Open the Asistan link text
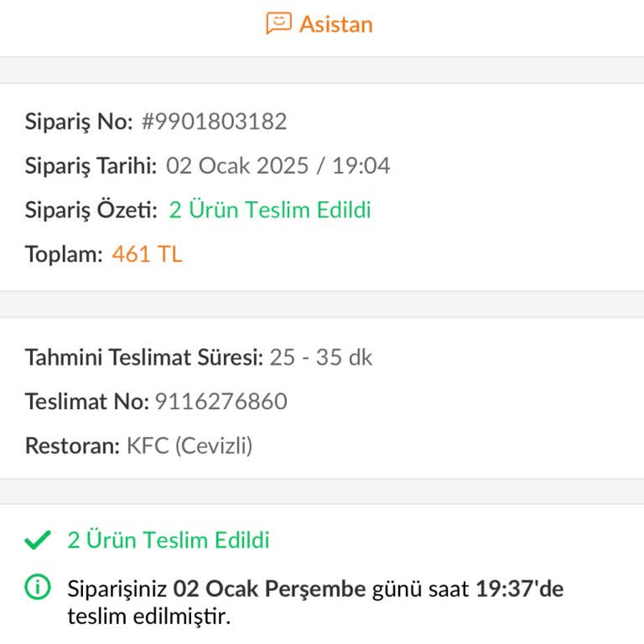The width and height of the screenshot is (644, 644). (335, 23)
